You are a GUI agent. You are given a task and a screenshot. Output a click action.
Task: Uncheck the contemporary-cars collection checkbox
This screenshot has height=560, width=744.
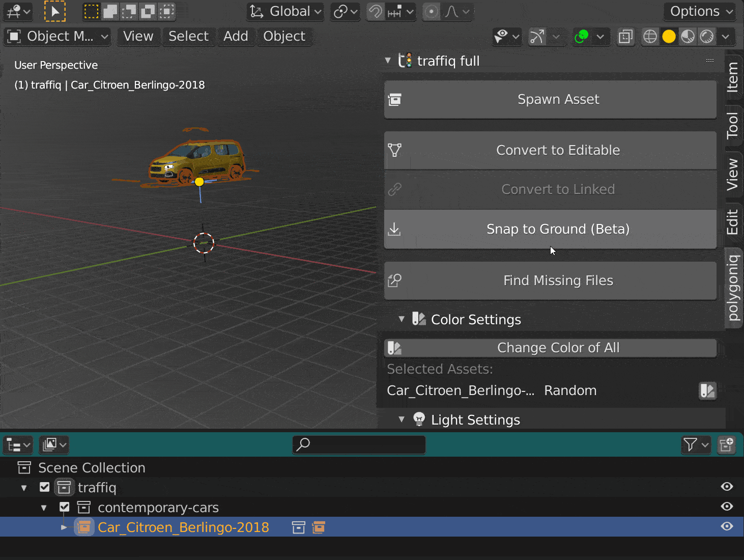[x=64, y=507]
